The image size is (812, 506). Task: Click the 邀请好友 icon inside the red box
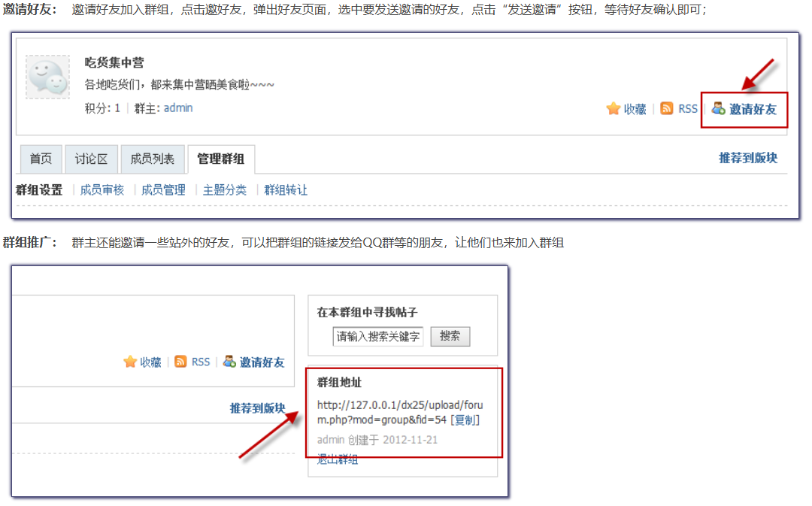pos(719,109)
